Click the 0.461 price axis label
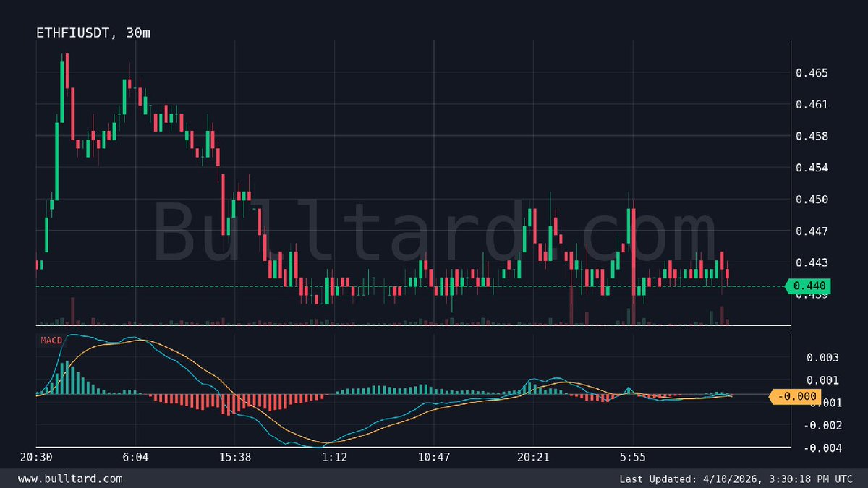This screenshot has height=488, width=868. [811, 105]
